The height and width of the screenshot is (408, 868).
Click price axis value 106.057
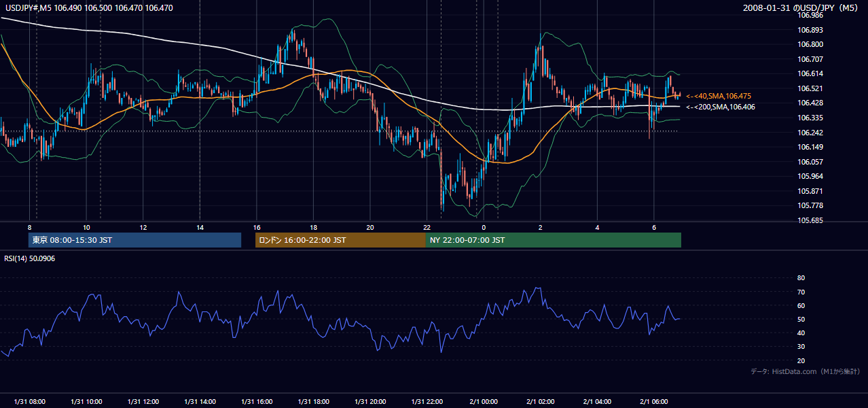coord(810,162)
